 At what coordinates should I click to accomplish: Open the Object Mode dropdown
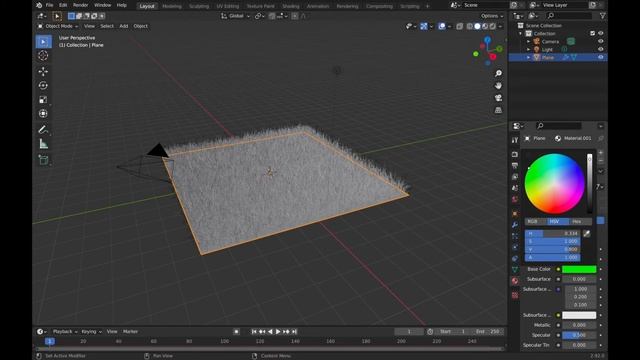[x=58, y=26]
